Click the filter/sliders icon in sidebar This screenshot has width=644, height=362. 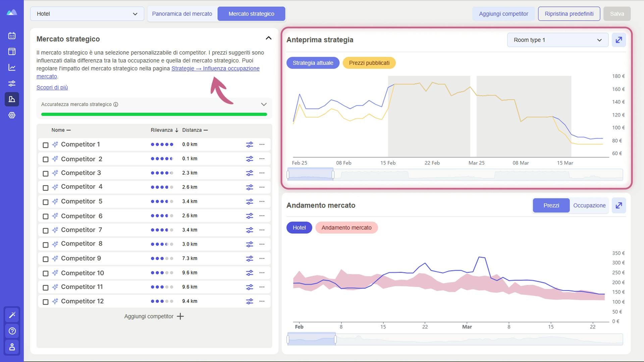tap(12, 83)
